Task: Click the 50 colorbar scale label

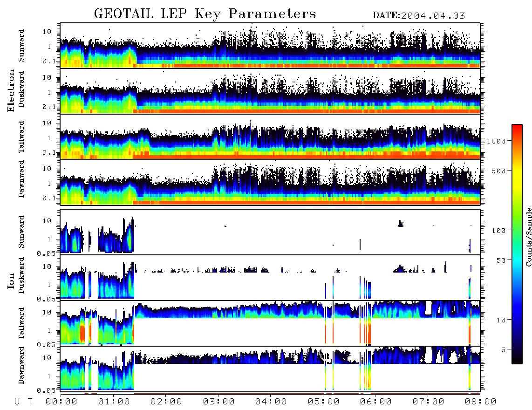Action: pos(501,260)
